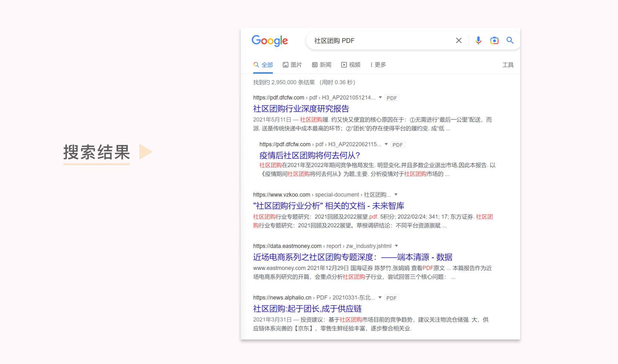This screenshot has height=364, width=618.
Task: Expand dropdown arrow beside vzkoo.com URL
Action: [396, 195]
